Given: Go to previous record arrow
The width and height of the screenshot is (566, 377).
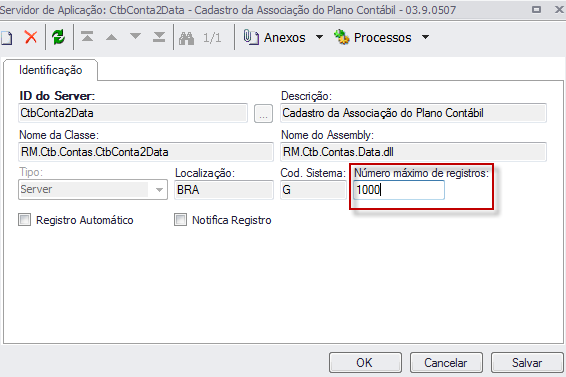Looking at the screenshot, I should [111, 36].
